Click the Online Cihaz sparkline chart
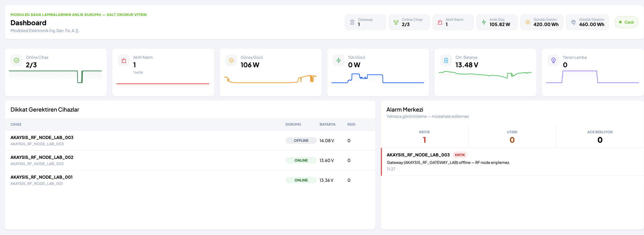This screenshot has height=235, width=644. 55,76
